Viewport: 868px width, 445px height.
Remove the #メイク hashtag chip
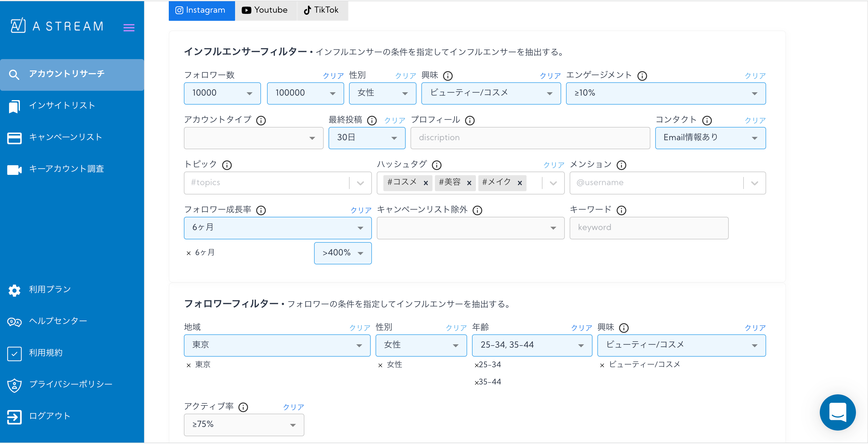[520, 183]
